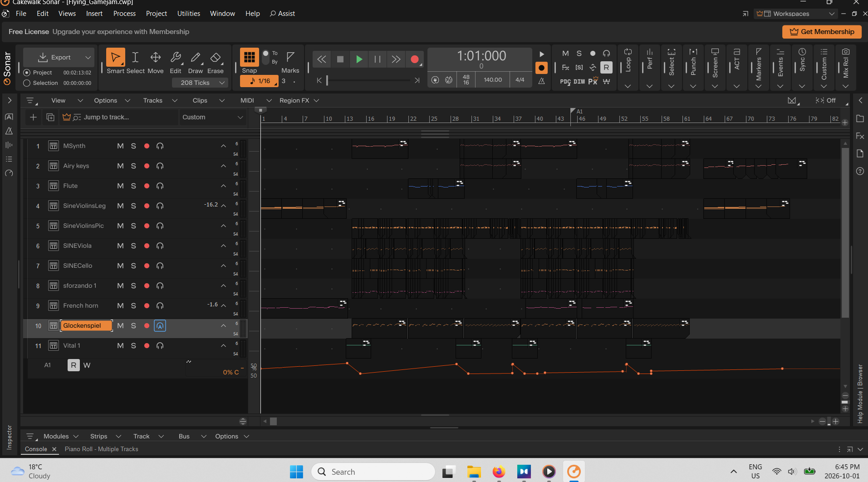The width and height of the screenshot is (868, 482).
Task: Click the Marks flag icon
Action: [x=290, y=57]
